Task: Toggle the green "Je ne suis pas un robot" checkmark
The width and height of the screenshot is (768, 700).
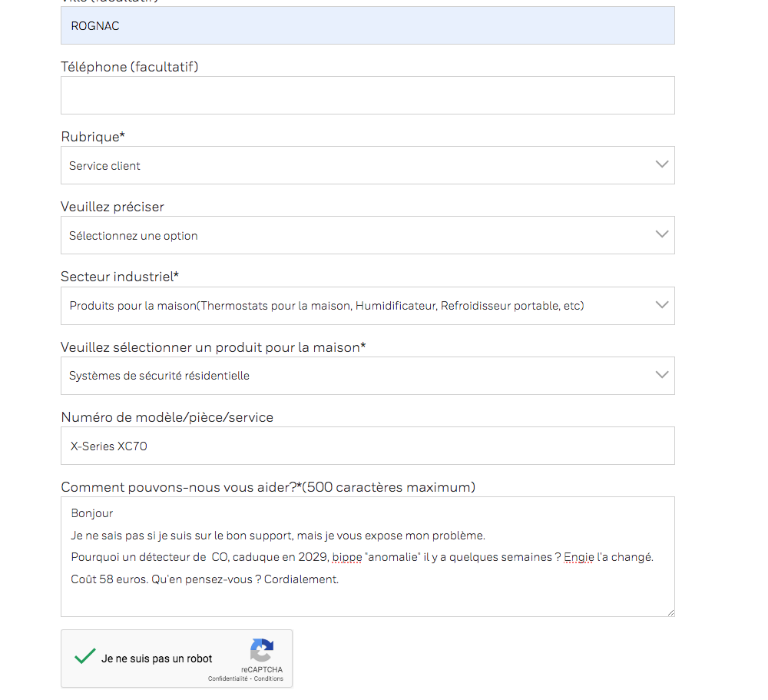Action: [x=85, y=658]
